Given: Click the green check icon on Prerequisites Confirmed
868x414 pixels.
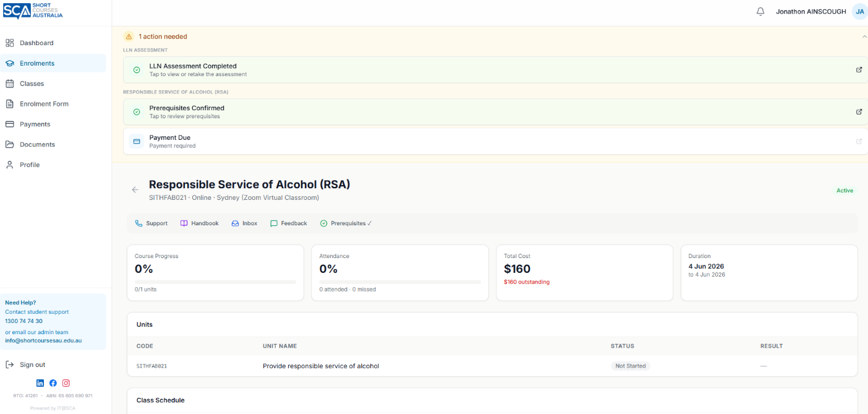Looking at the screenshot, I should click(137, 112).
